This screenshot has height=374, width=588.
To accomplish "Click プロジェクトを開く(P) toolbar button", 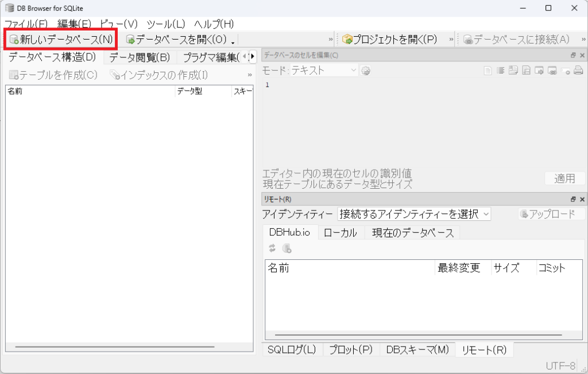I will pyautogui.click(x=390, y=40).
